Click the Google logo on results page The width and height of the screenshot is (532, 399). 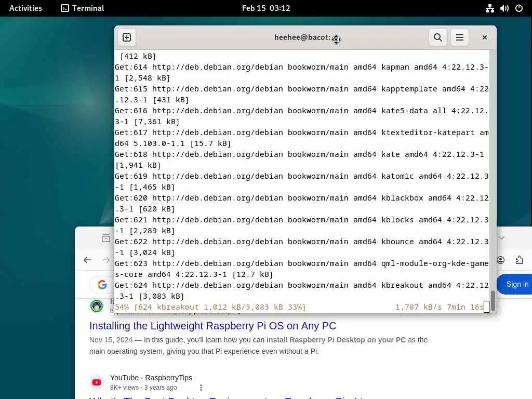pos(102,284)
